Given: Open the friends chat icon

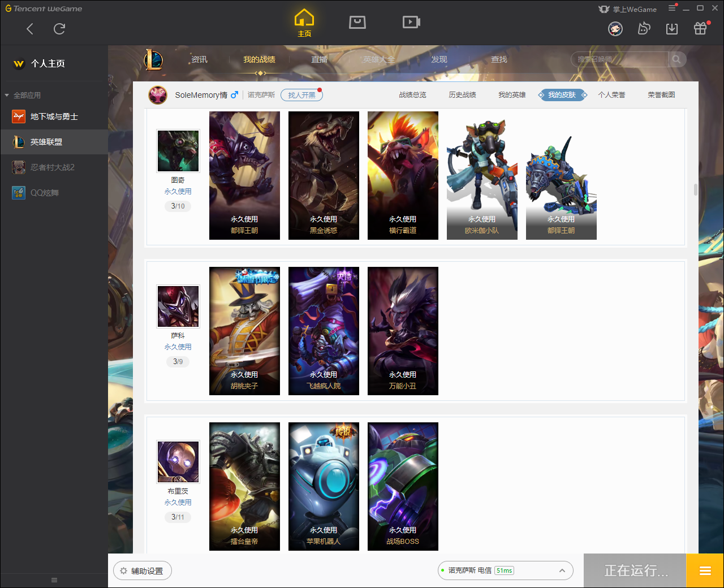Looking at the screenshot, I should pos(644,28).
